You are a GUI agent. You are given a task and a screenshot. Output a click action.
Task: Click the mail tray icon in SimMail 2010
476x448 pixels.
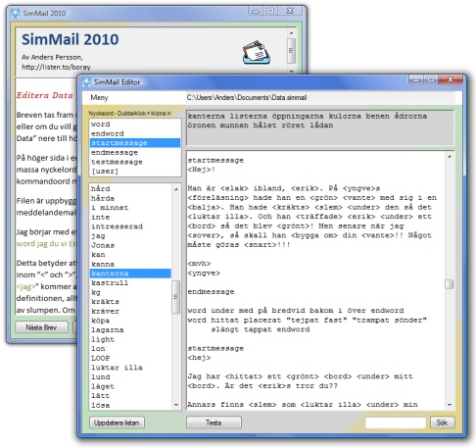(257, 52)
